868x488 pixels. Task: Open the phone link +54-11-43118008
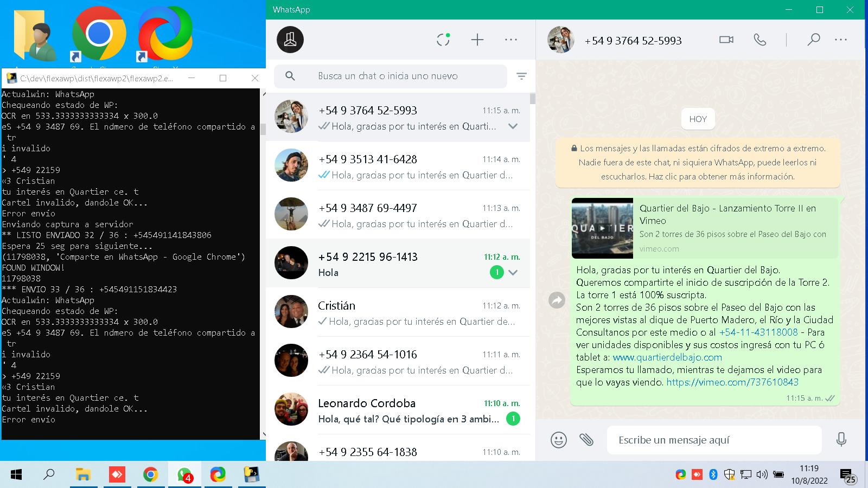point(758,332)
